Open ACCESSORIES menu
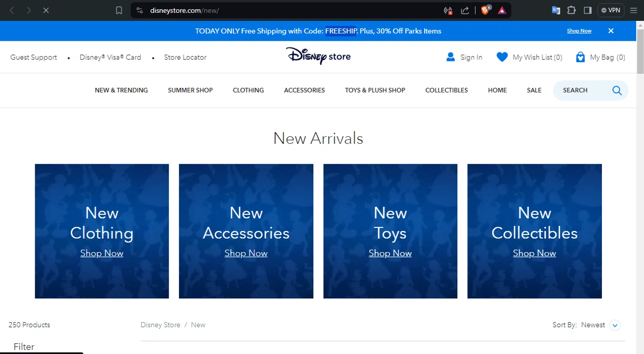Screen dimensions: 644x354 (x=304, y=90)
